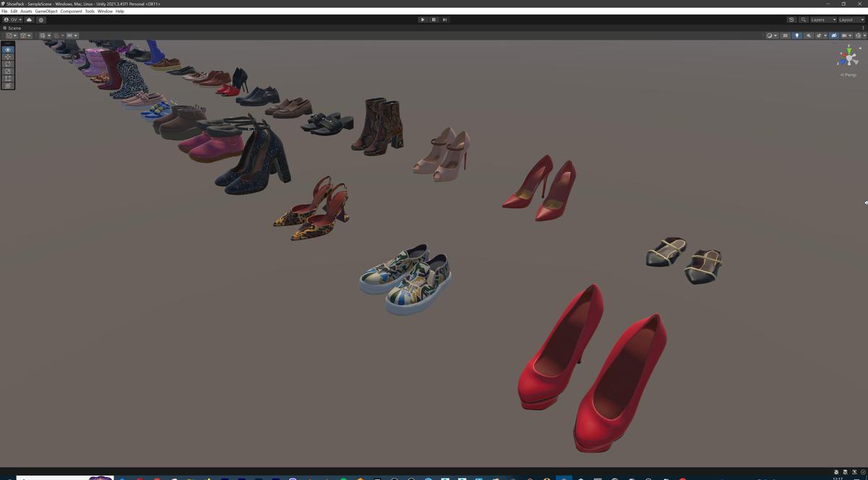Select the Transform tool at strip bottom
The height and width of the screenshot is (480, 868).
pos(7,85)
